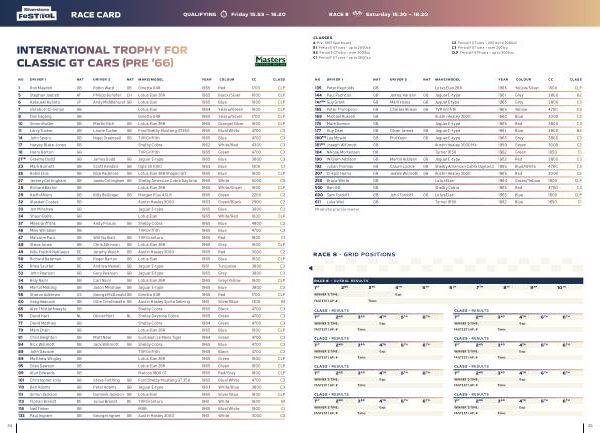Click co-driver Martin Addison in row 190
This screenshot has width=600, height=433.
[403, 159]
